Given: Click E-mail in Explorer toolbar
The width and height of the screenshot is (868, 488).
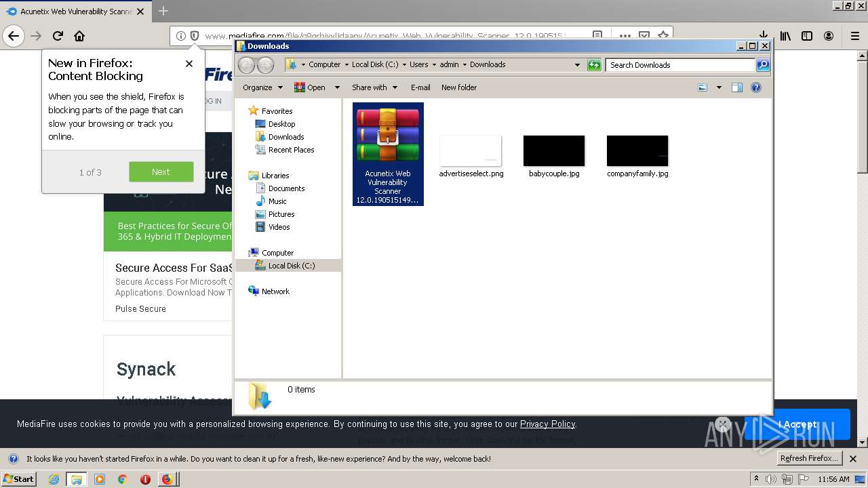Looking at the screenshot, I should coord(420,87).
